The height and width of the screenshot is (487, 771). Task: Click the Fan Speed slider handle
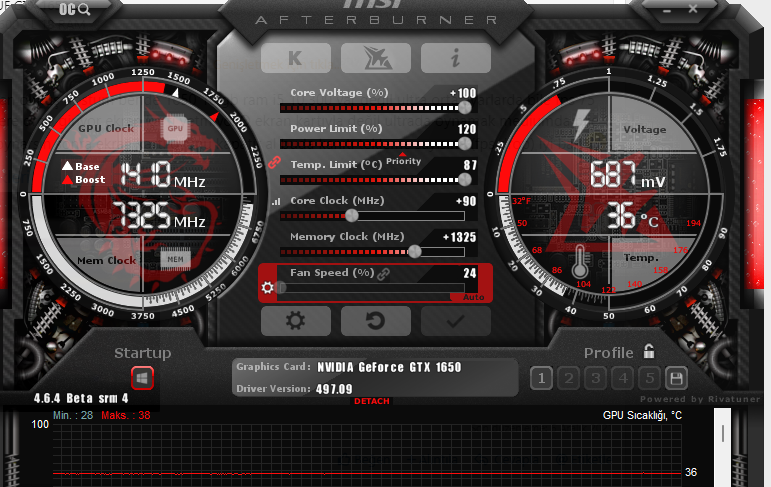point(281,287)
